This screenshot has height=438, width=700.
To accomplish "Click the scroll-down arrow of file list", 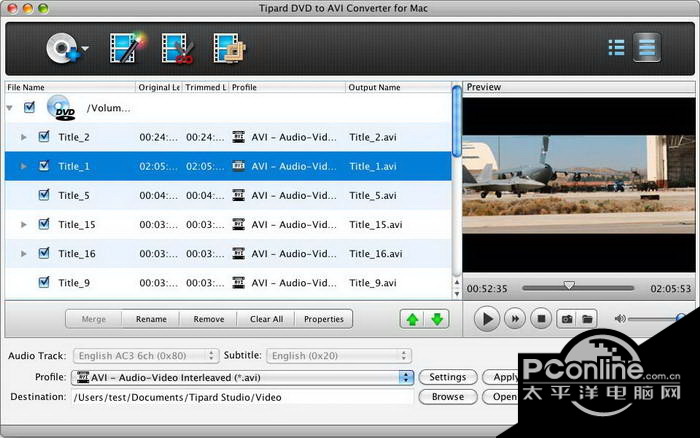I will pos(456,294).
